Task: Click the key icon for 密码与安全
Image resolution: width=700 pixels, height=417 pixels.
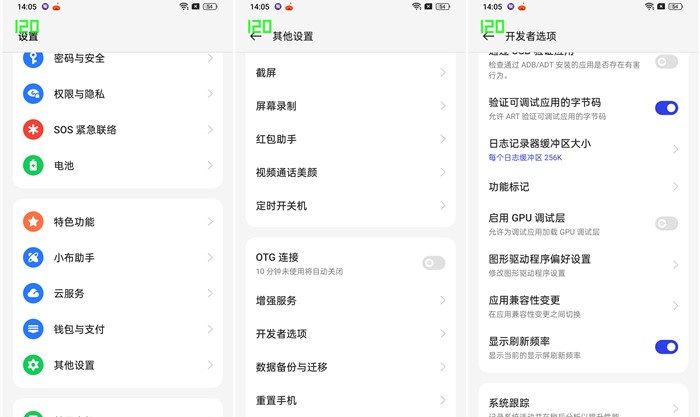Action: tap(34, 59)
